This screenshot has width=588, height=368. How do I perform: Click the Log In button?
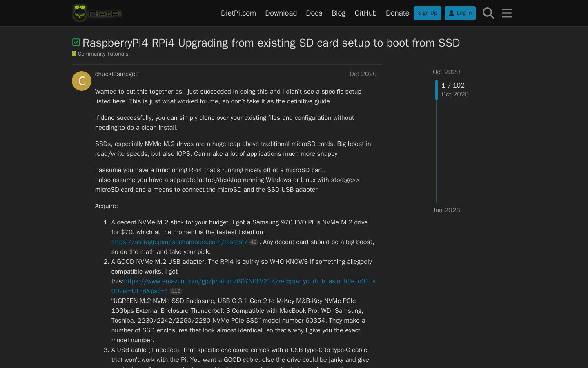point(460,13)
